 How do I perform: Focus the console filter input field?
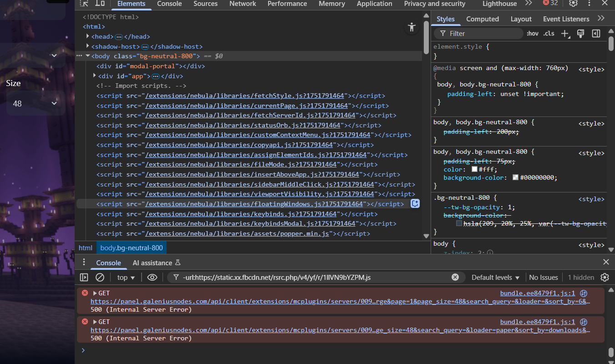tap(316, 277)
